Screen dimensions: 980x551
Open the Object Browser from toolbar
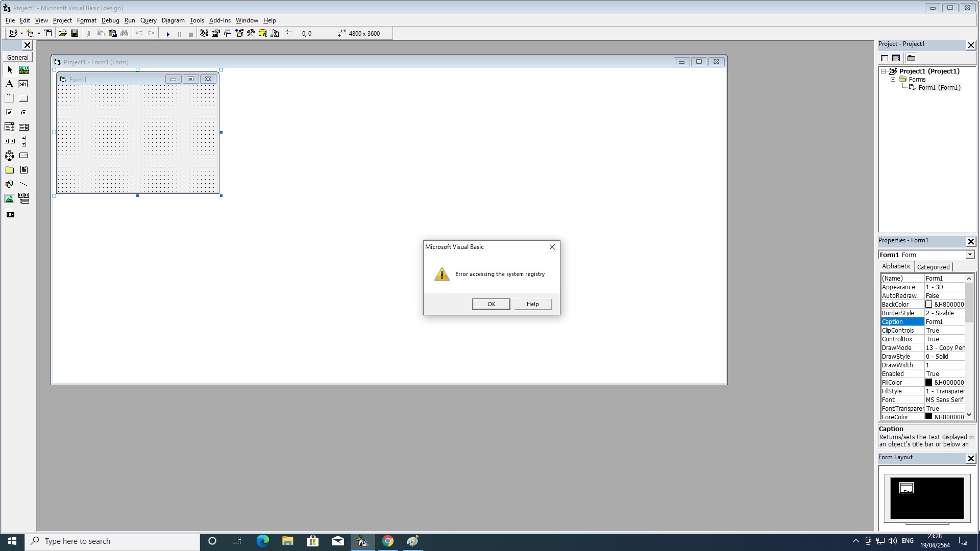(239, 34)
